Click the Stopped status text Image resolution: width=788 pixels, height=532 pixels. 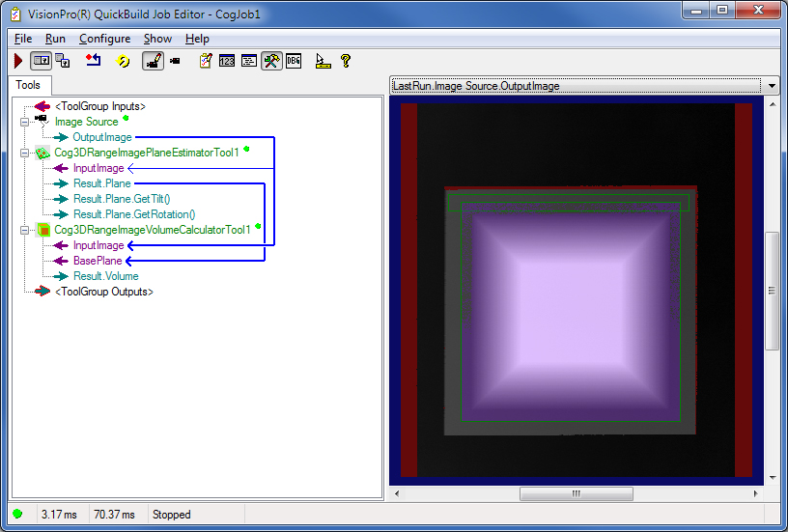click(171, 515)
